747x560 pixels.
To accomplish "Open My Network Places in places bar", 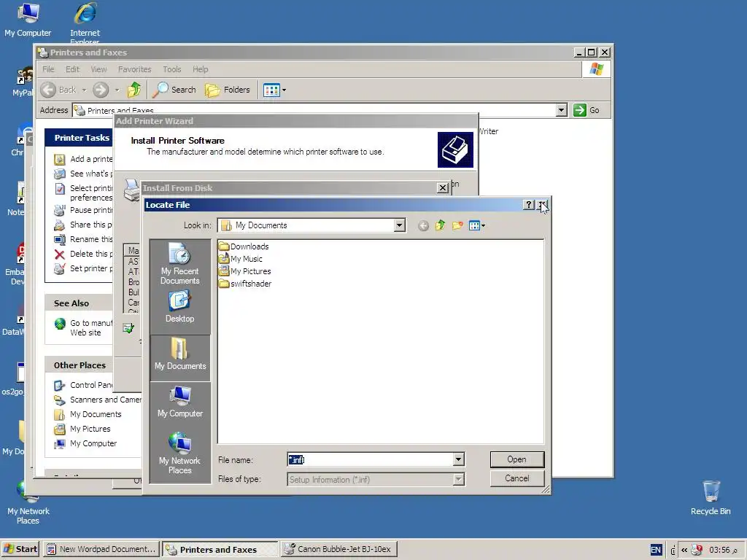I will pos(179,453).
